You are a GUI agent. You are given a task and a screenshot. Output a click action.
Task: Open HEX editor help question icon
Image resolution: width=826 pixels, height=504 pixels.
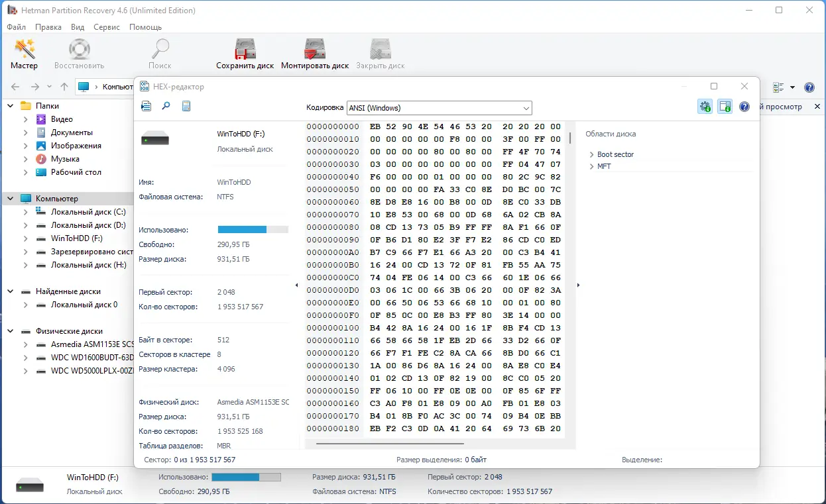pos(744,107)
